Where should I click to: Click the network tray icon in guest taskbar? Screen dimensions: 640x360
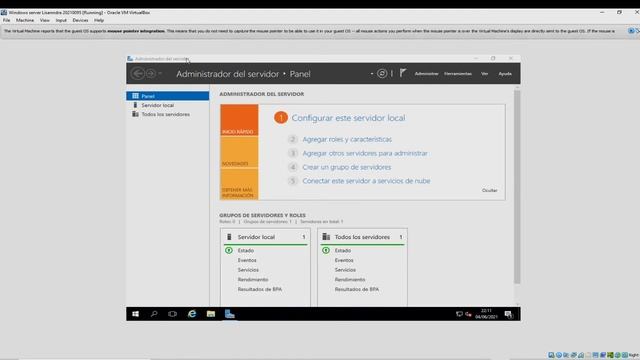pos(459,314)
